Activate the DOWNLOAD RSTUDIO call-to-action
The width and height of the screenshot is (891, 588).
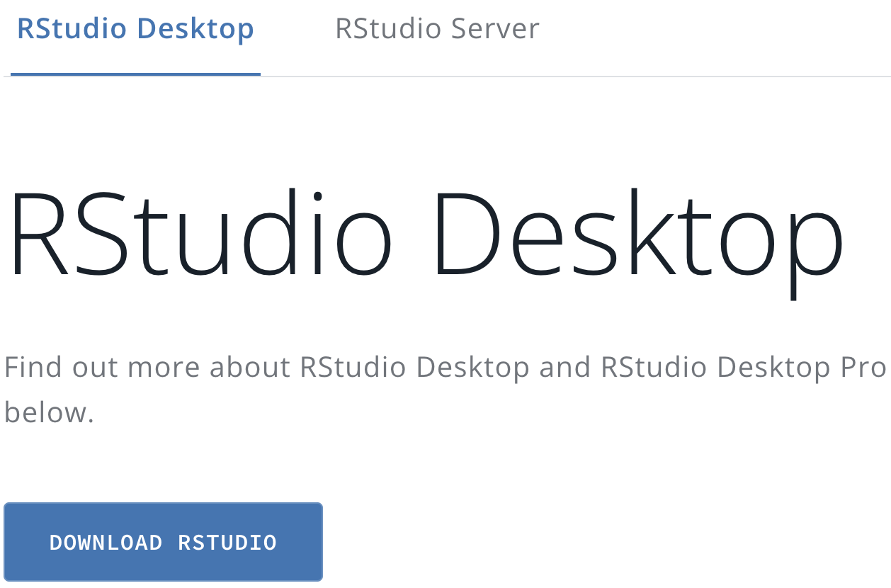tap(162, 541)
